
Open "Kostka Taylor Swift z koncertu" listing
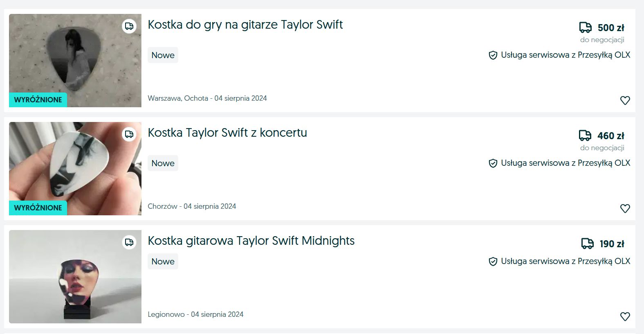pyautogui.click(x=227, y=133)
